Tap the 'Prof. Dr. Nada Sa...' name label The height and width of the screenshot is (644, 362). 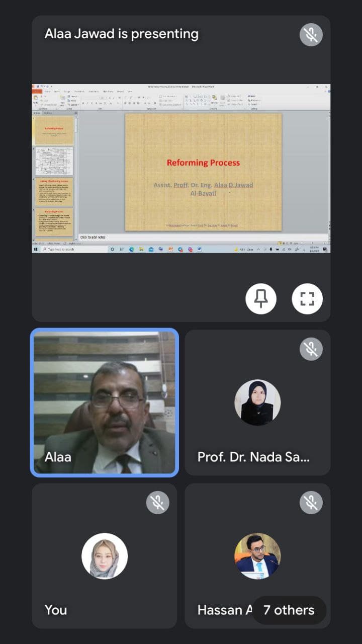point(253,457)
